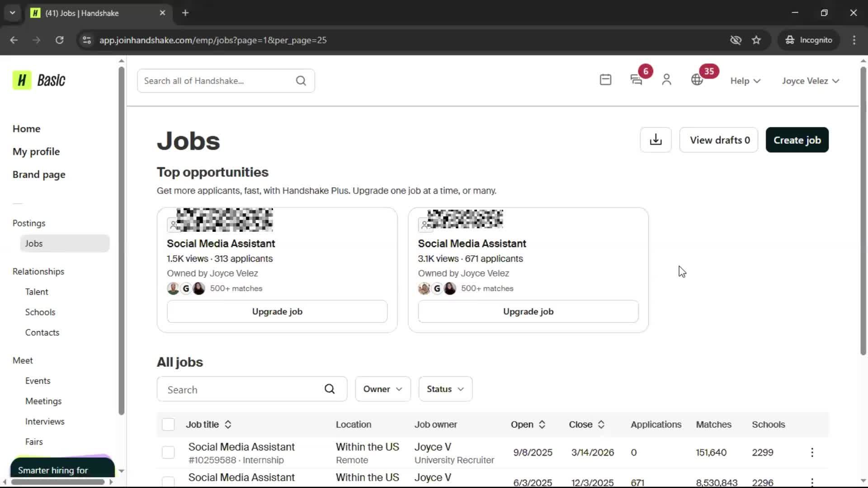Toggle the select-all jobs checkbox
This screenshot has width=868, height=488.
168,424
